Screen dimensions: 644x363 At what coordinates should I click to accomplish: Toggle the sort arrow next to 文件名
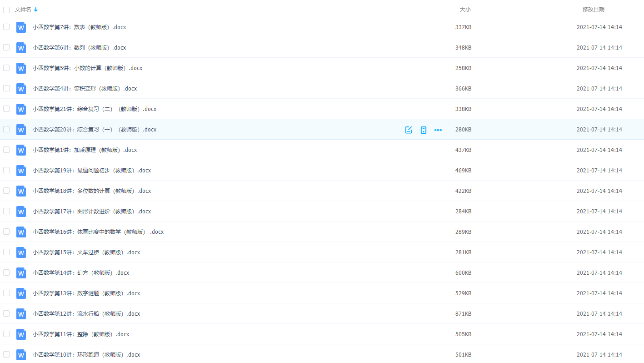pyautogui.click(x=36, y=10)
